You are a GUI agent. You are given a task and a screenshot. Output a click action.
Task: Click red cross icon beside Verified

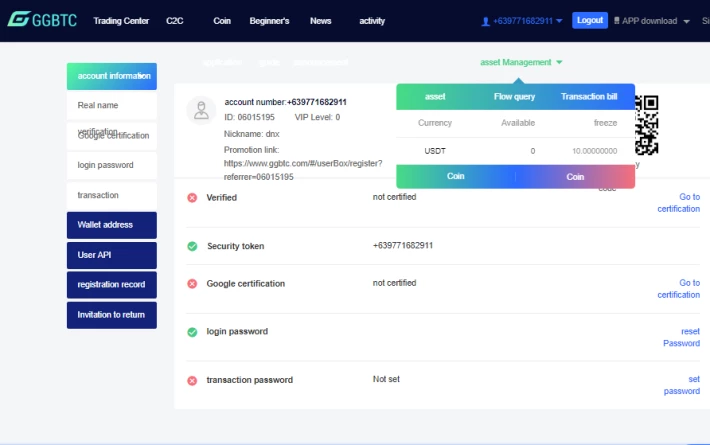[x=192, y=198]
